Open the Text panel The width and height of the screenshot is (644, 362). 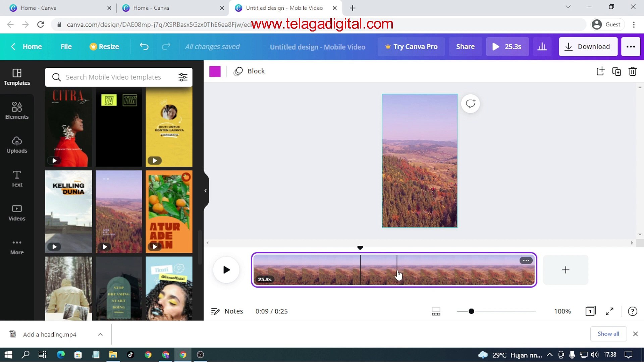17,179
